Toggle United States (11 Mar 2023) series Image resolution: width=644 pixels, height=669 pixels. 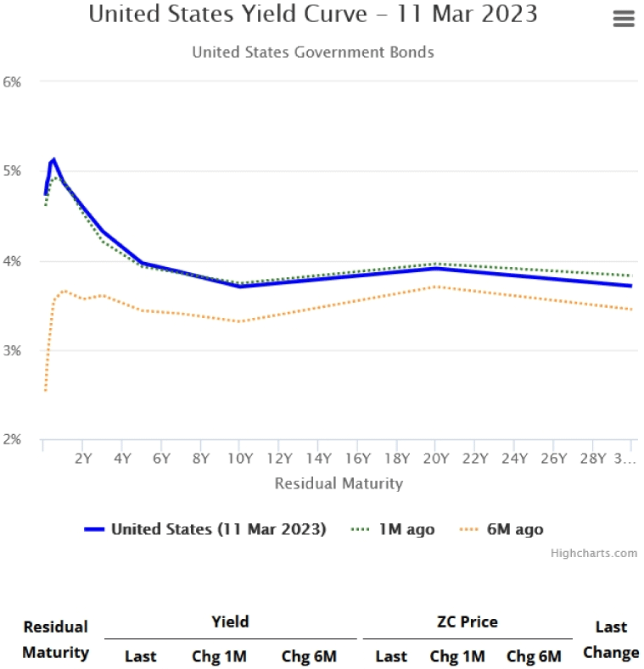[218, 529]
